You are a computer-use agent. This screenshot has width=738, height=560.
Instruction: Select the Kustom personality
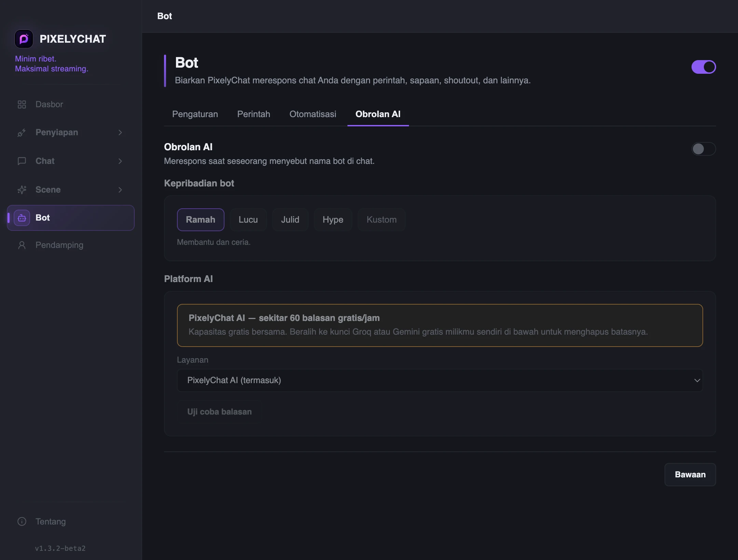381,220
